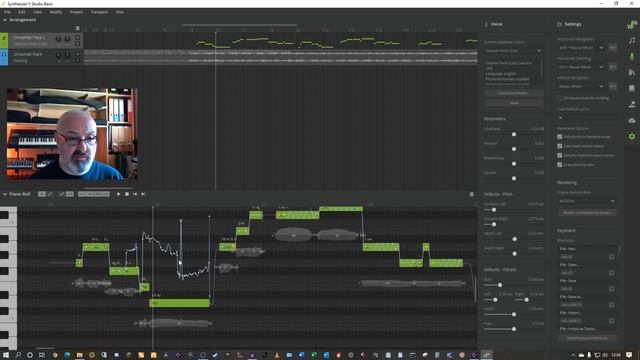640x360 pixels.
Task: Click Restart Live Rendering System button
Action: tap(587, 213)
